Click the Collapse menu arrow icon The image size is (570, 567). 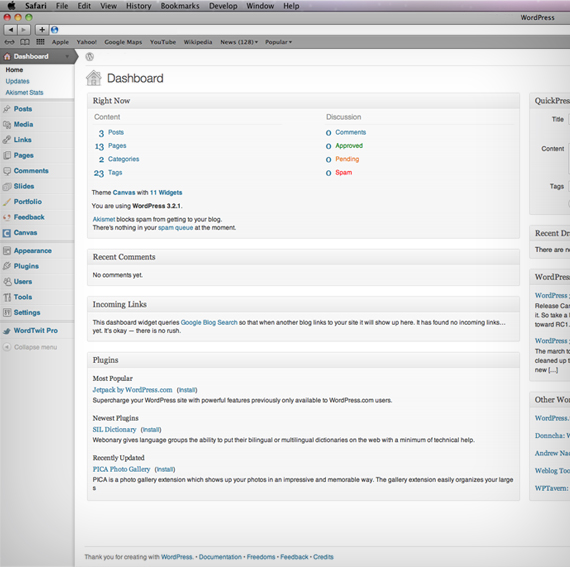point(7,347)
